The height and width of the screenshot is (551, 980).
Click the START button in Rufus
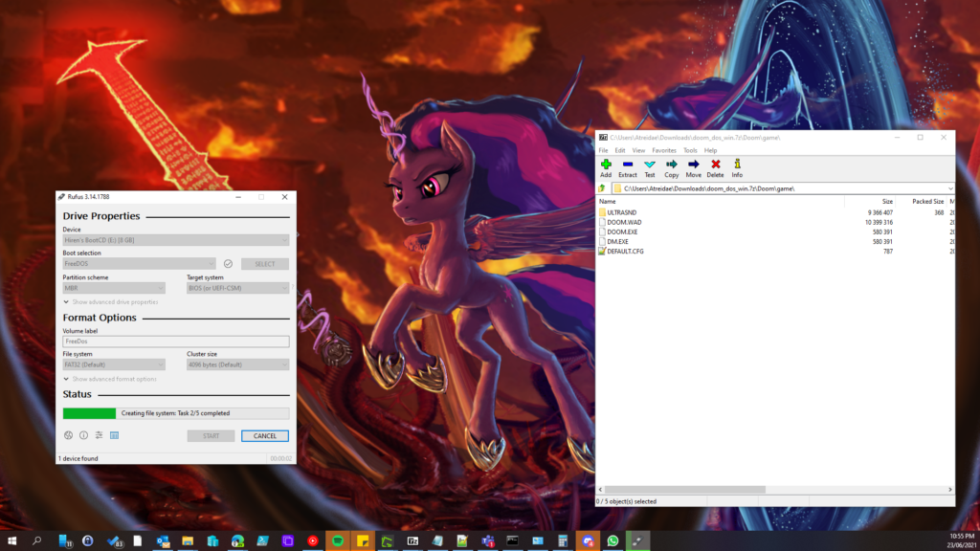tap(211, 436)
